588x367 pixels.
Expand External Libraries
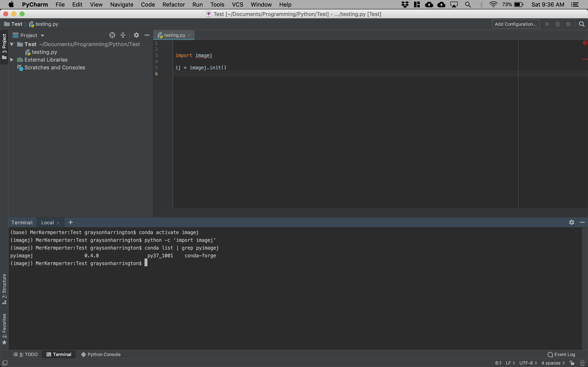tap(12, 60)
